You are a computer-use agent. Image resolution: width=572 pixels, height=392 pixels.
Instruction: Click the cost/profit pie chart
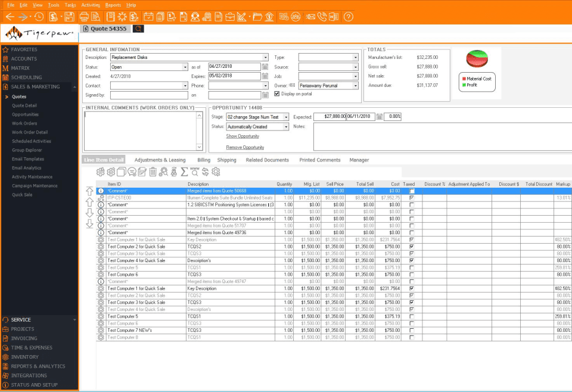pos(477,59)
